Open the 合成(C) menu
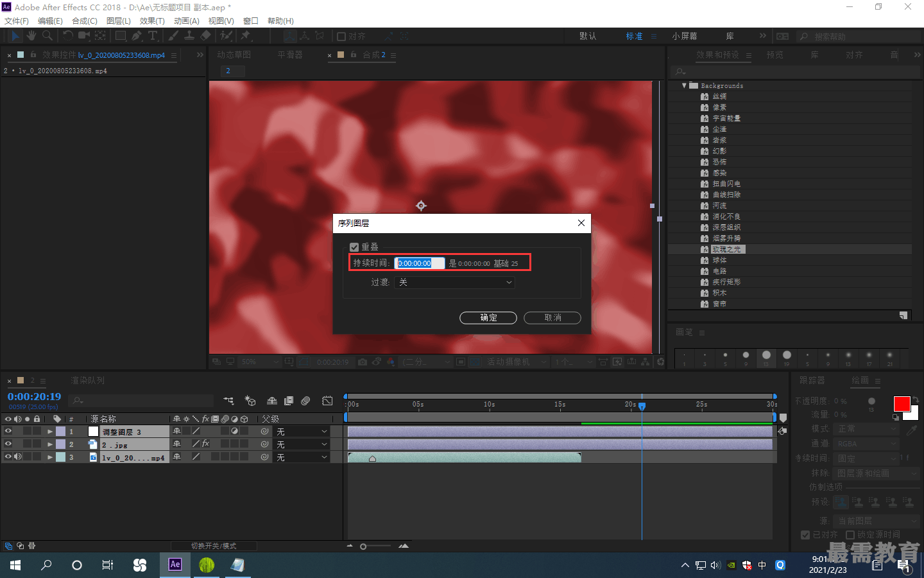Image resolution: width=924 pixels, height=578 pixels. (x=85, y=21)
